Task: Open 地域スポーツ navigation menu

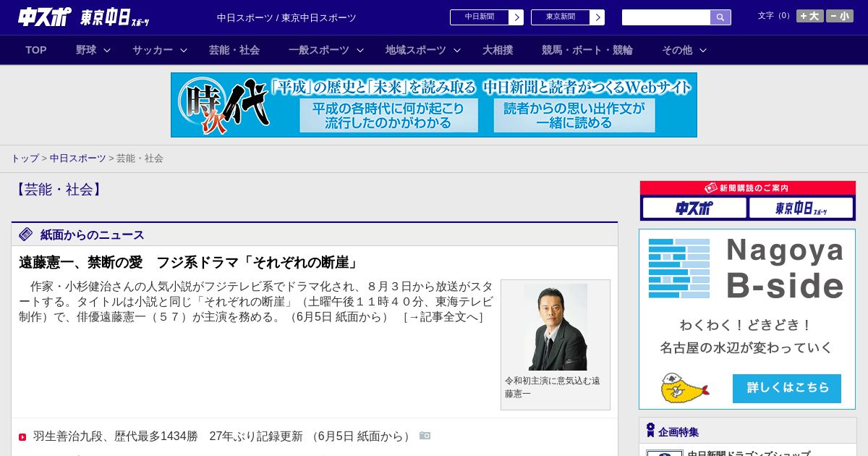Action: 416,50
